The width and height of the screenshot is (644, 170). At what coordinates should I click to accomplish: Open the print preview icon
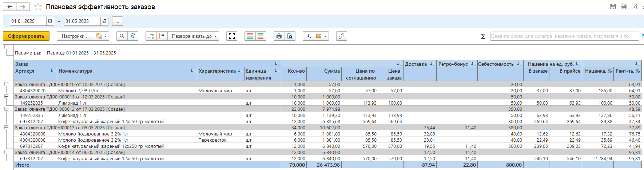tap(290, 36)
